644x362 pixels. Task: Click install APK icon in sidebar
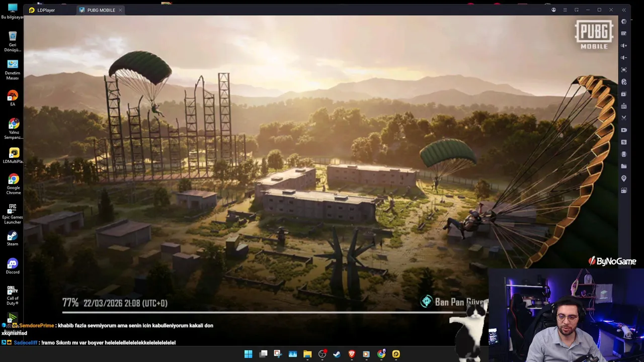pos(624,106)
